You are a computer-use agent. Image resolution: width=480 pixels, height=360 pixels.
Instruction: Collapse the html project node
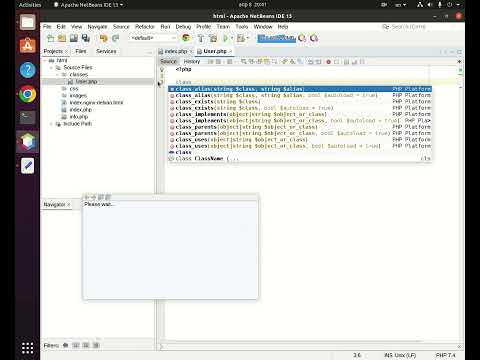(x=45, y=61)
